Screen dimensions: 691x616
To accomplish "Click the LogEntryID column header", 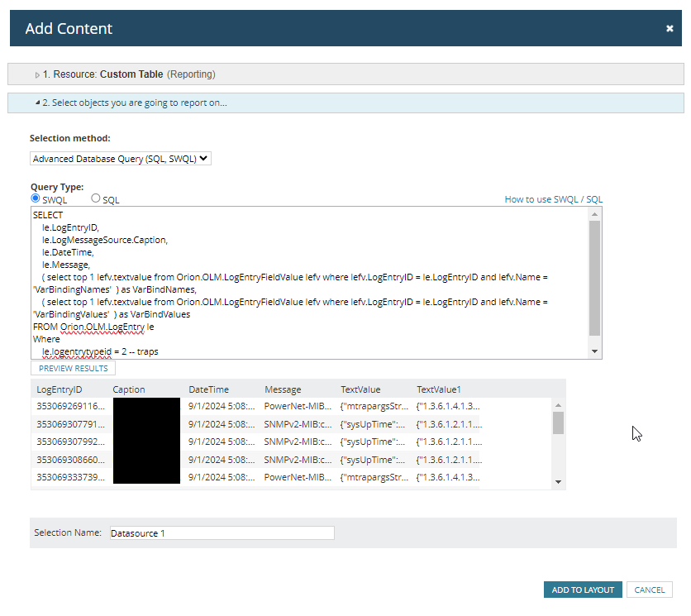I will 59,389.
